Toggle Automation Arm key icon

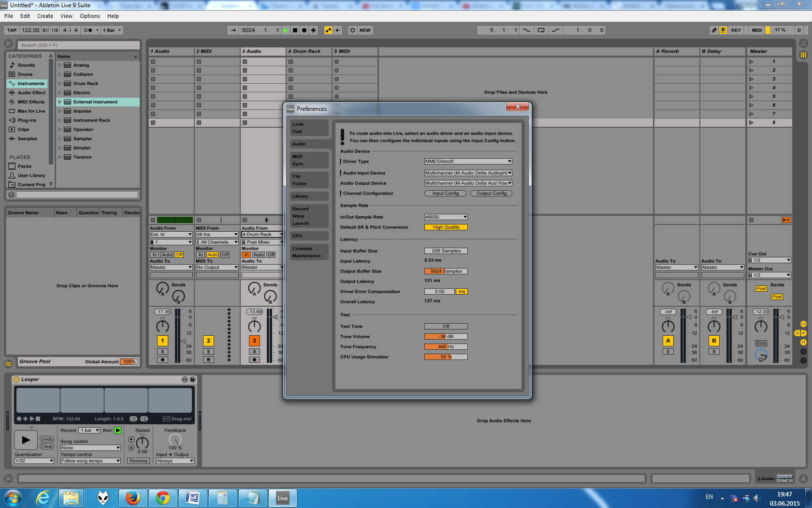(329, 30)
